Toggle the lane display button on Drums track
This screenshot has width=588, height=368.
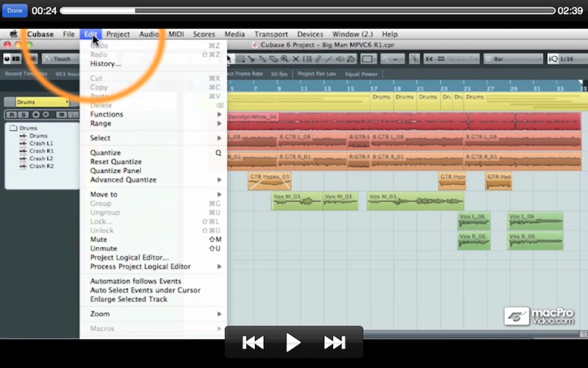pos(62,115)
